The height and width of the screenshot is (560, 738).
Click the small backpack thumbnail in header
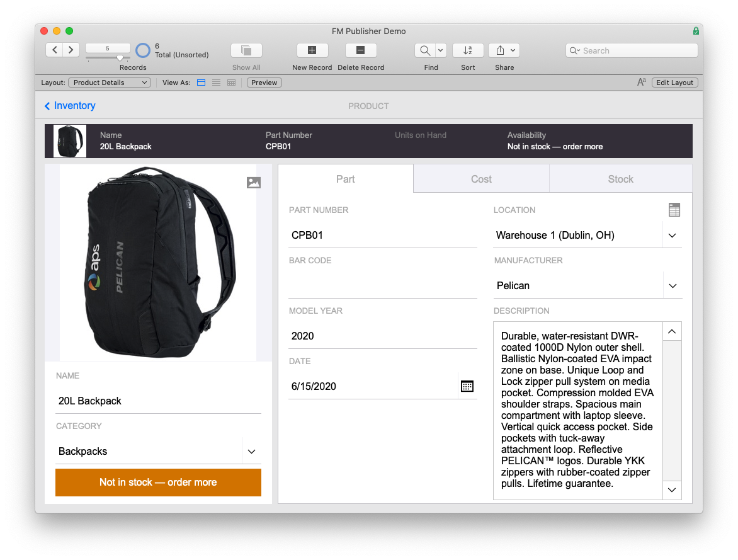tap(70, 141)
